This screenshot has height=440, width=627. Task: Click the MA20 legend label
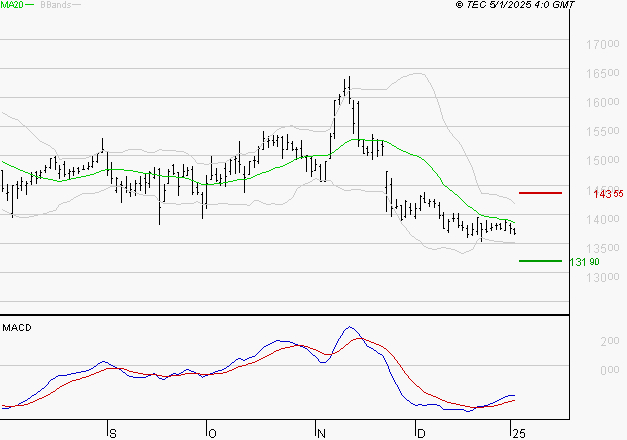[12, 5]
